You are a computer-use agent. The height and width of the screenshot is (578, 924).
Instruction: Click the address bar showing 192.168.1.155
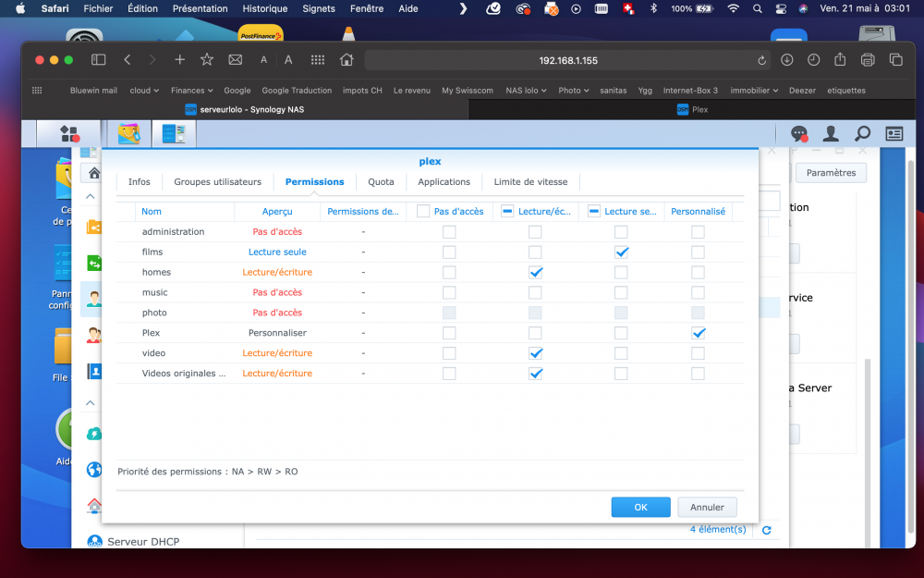(567, 60)
